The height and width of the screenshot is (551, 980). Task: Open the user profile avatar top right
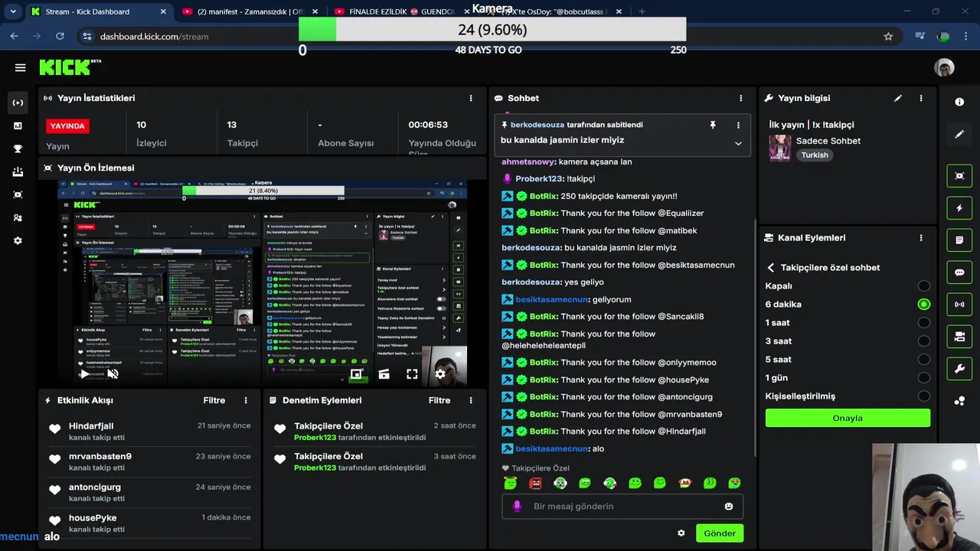coord(944,67)
